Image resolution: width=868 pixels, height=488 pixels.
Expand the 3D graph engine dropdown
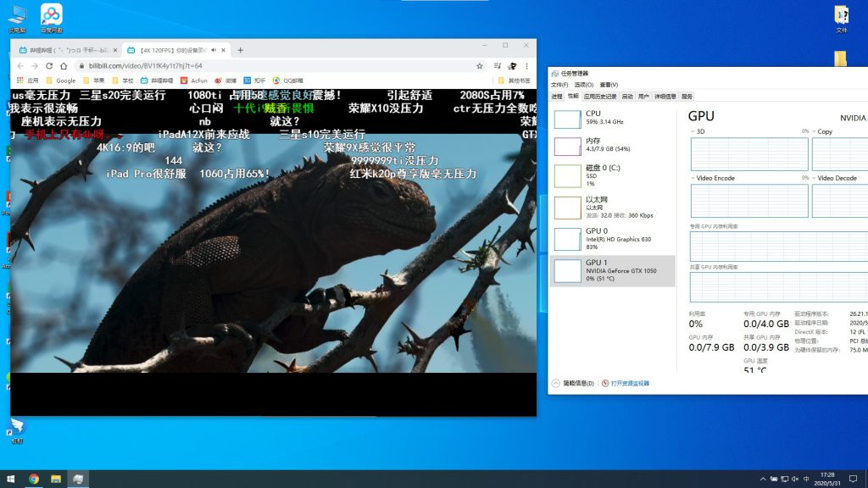pyautogui.click(x=693, y=131)
